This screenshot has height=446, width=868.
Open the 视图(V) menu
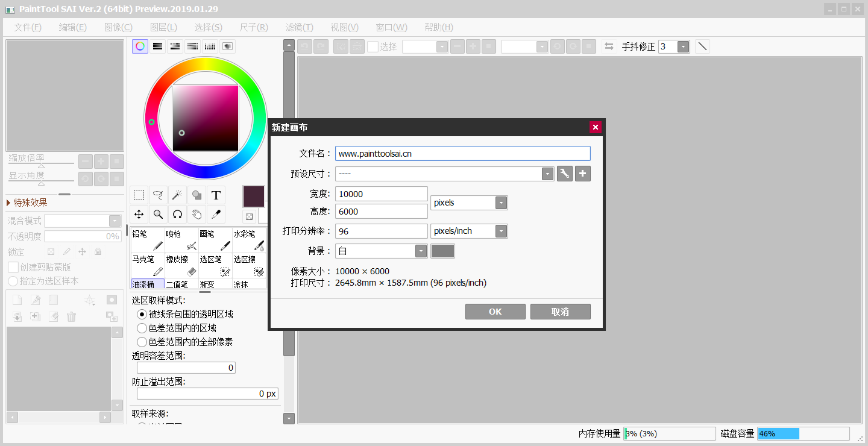[345, 27]
